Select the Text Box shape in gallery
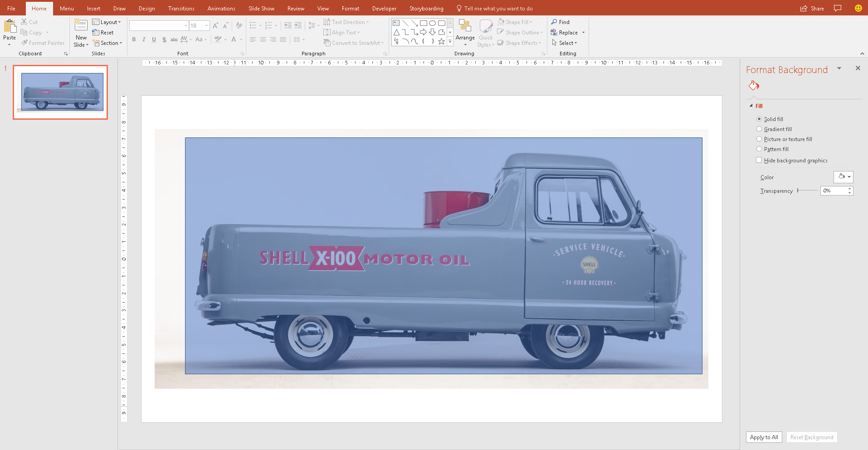 pos(396,23)
